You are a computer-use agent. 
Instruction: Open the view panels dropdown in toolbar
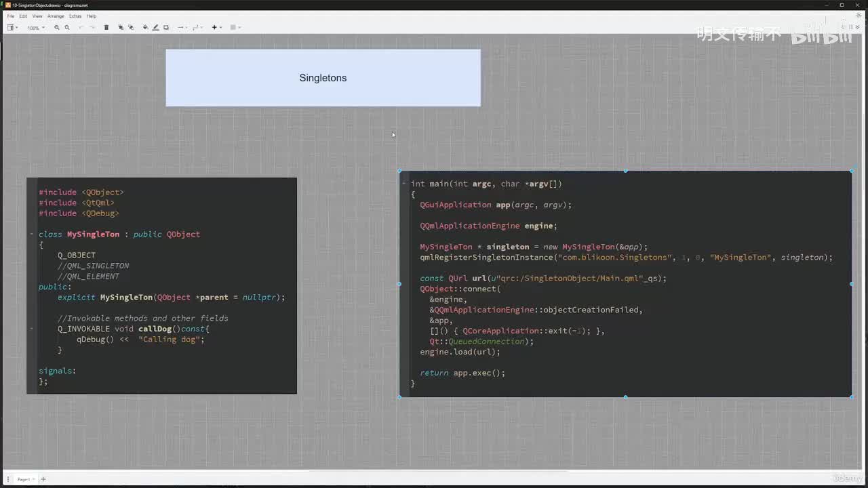(12, 28)
